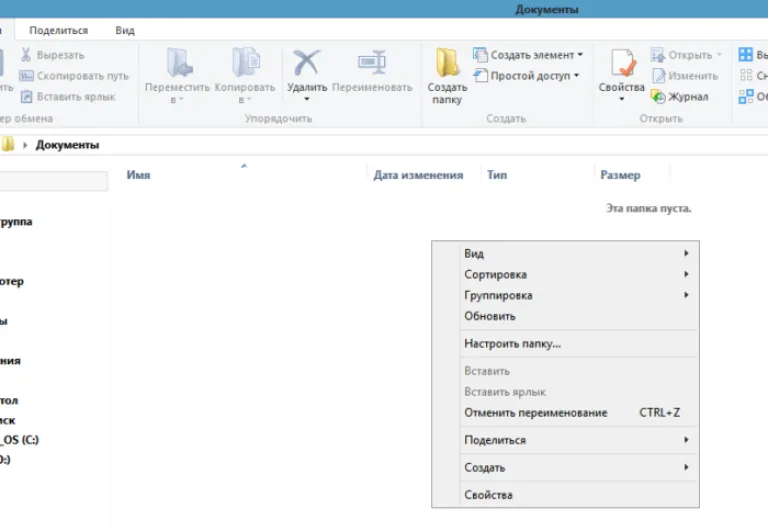The width and height of the screenshot is (768, 531).
Task: Expand the arrow under Удалить
Action: point(307,99)
